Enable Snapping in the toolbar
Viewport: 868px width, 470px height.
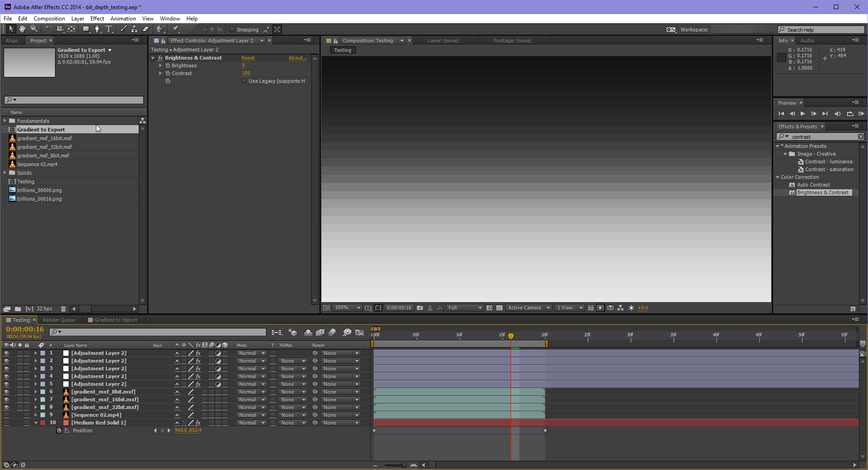pos(232,29)
